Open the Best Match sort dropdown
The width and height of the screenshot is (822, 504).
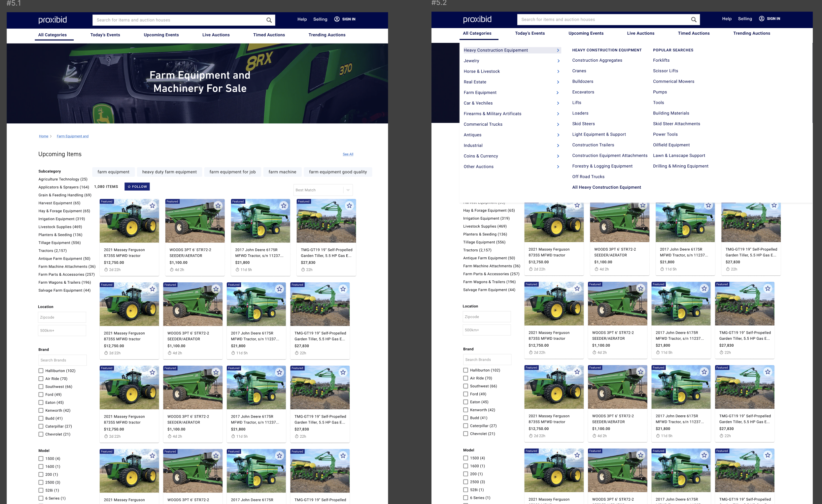tap(323, 190)
